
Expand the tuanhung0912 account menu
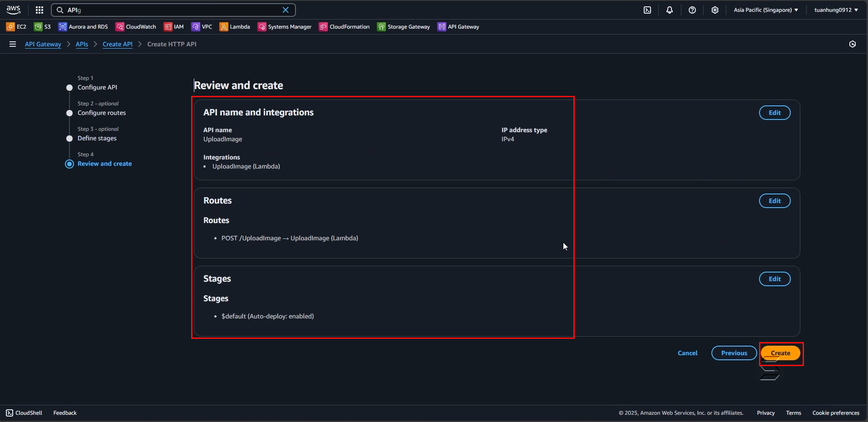[836, 10]
